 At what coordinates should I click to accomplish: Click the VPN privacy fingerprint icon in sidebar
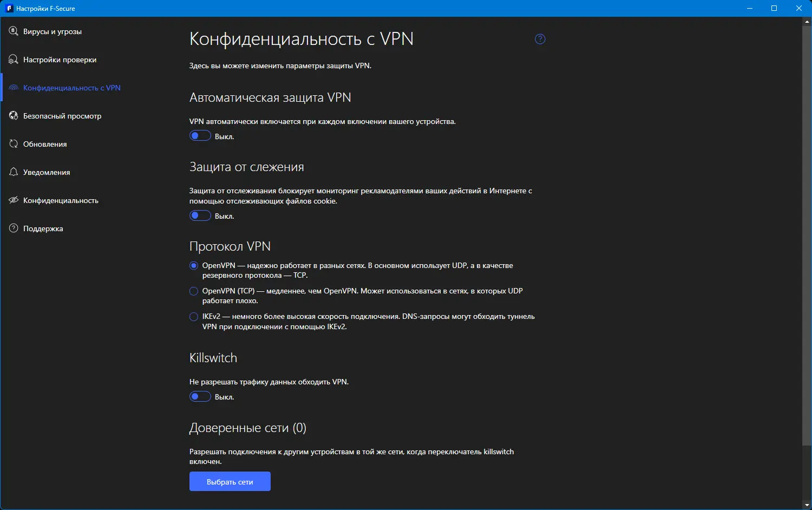(14, 88)
